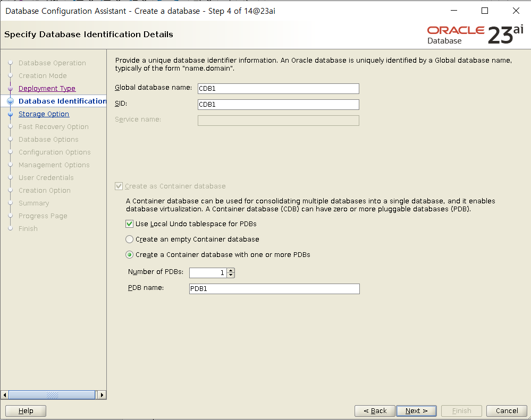Click the Number of PDBs value field
Screen dimensions: 531x420
pos(208,272)
